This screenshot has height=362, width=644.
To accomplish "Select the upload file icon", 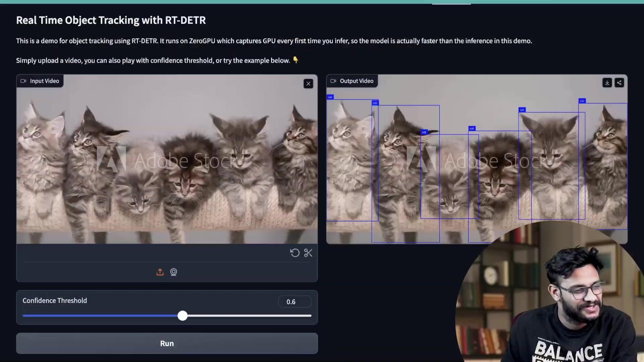I will pyautogui.click(x=160, y=272).
